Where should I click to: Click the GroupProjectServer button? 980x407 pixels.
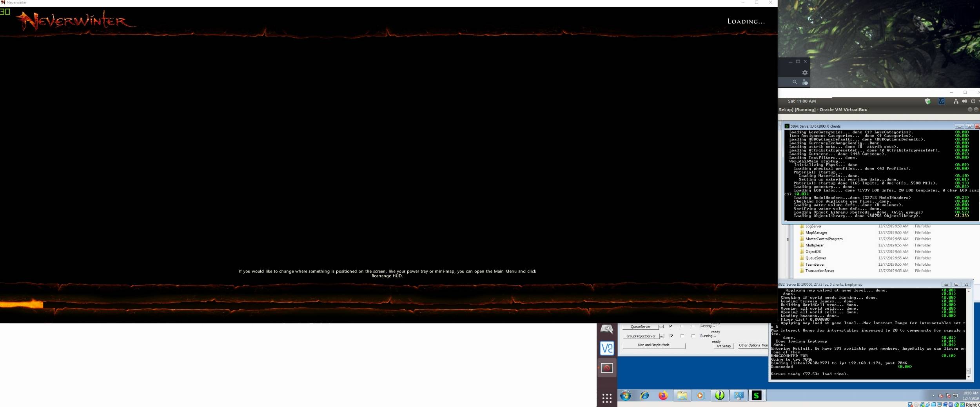[641, 336]
